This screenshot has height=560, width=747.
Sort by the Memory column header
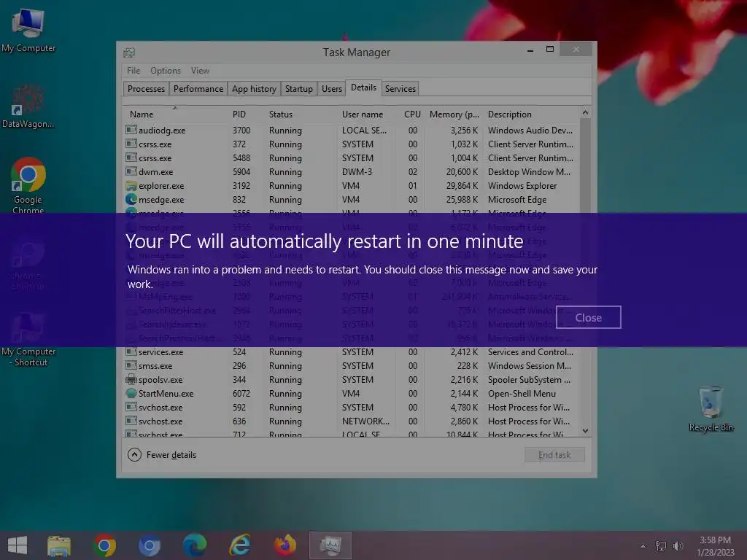(x=454, y=114)
